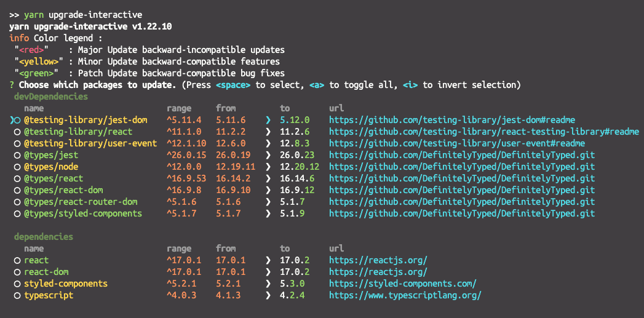This screenshot has width=644, height=318.
Task: Click the arrow in the typescript row
Action: (x=268, y=295)
